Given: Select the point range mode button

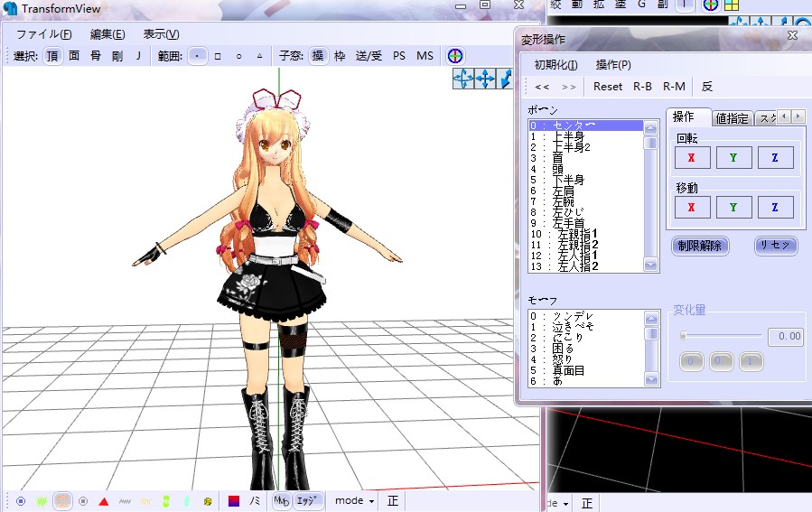Looking at the screenshot, I should [x=197, y=56].
